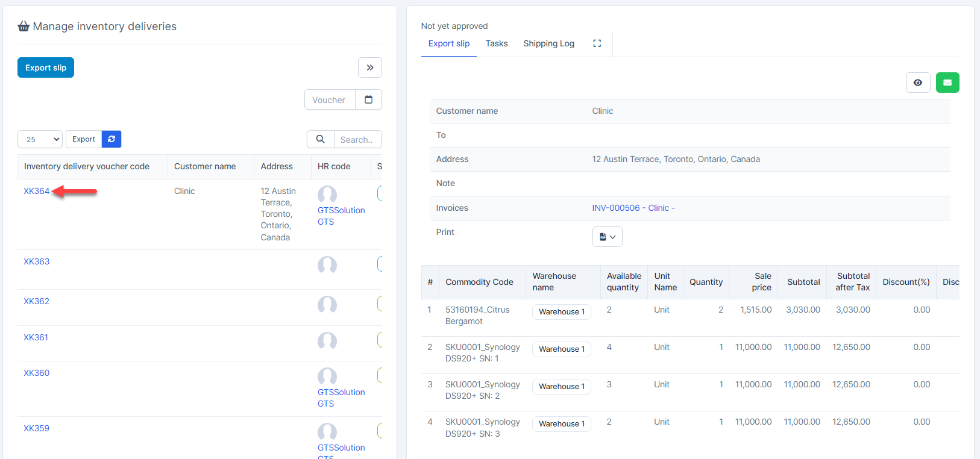Image resolution: width=980 pixels, height=459 pixels.
Task: Click the staff avatar in XK362 row
Action: coord(327,305)
